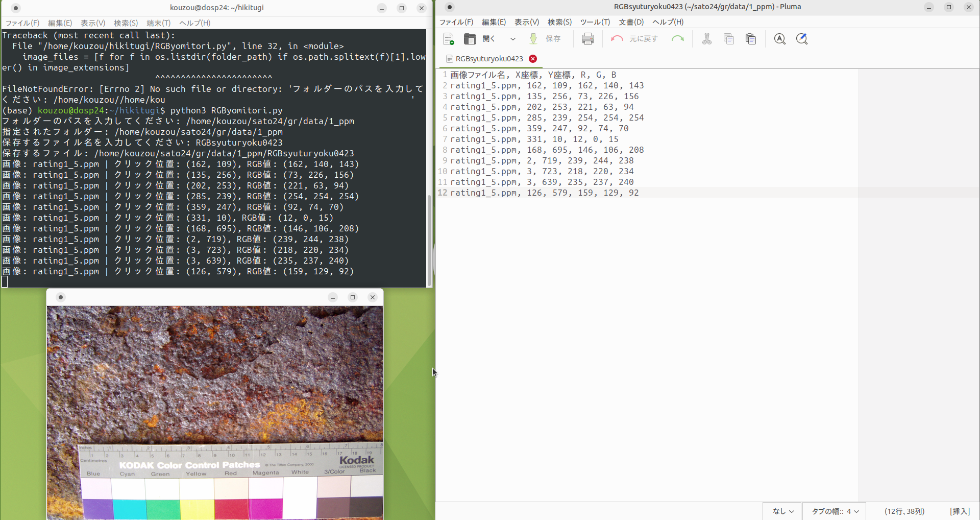
Task: Open Pluma 編集(E) menu
Action: 494,22
